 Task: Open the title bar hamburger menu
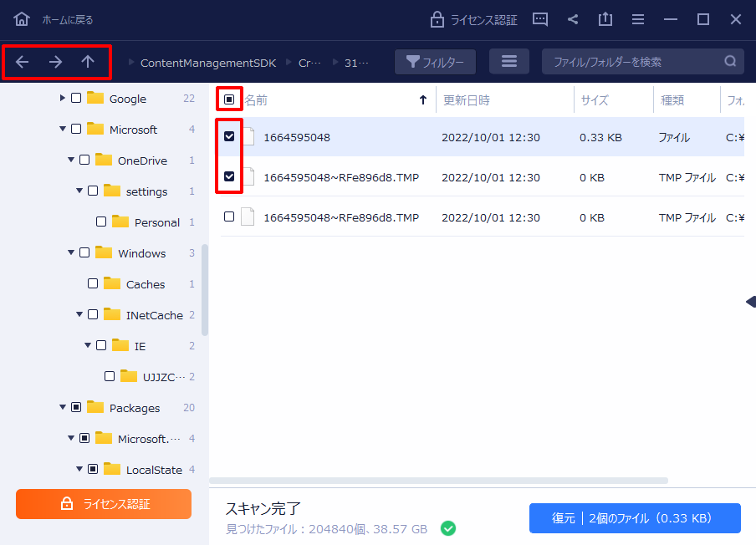638,19
